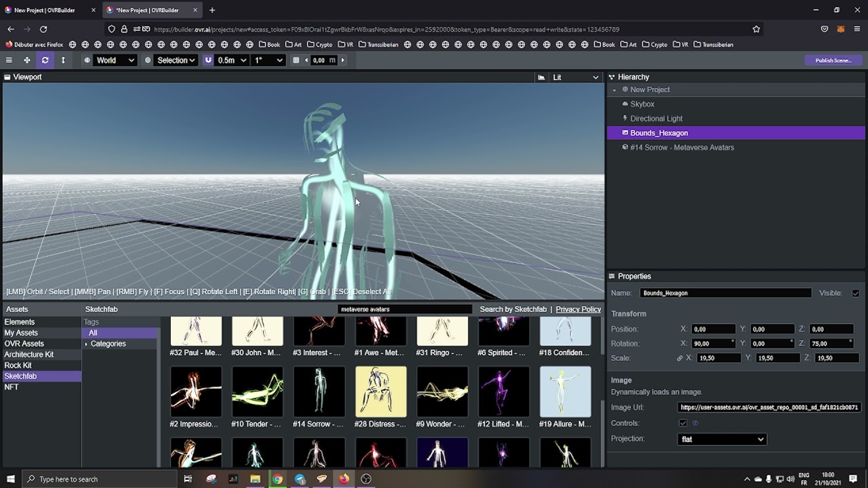The width and height of the screenshot is (868, 488).
Task: Open the World transform space dropdown
Action: [x=115, y=60]
